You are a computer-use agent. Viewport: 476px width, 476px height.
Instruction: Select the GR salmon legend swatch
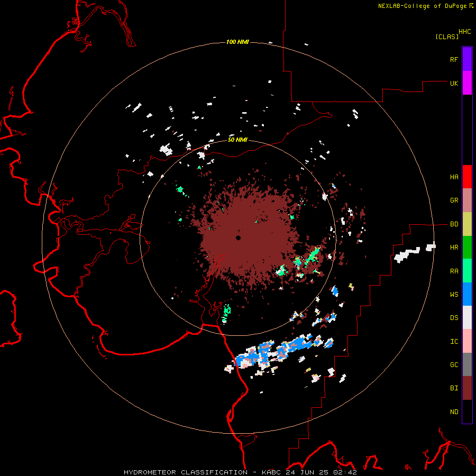[x=467, y=200]
